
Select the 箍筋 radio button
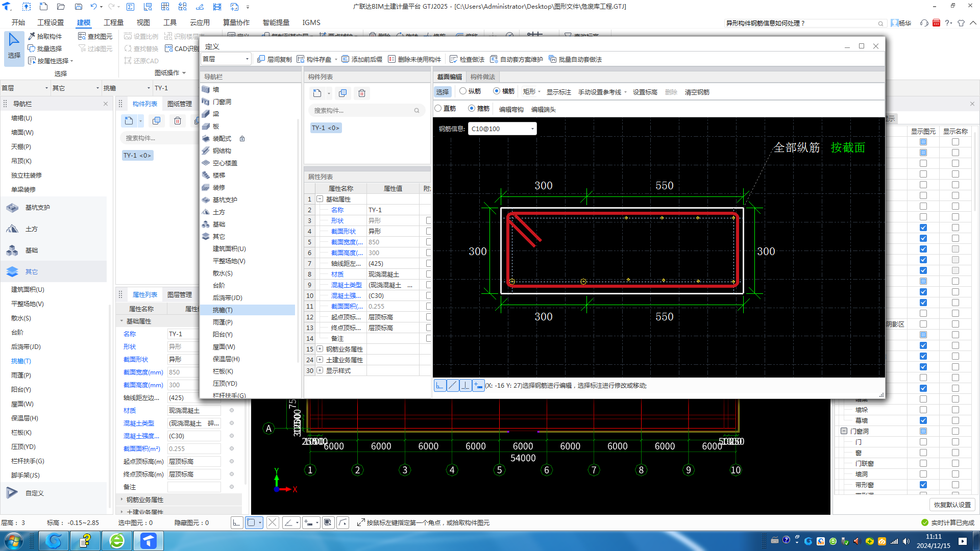pos(472,108)
